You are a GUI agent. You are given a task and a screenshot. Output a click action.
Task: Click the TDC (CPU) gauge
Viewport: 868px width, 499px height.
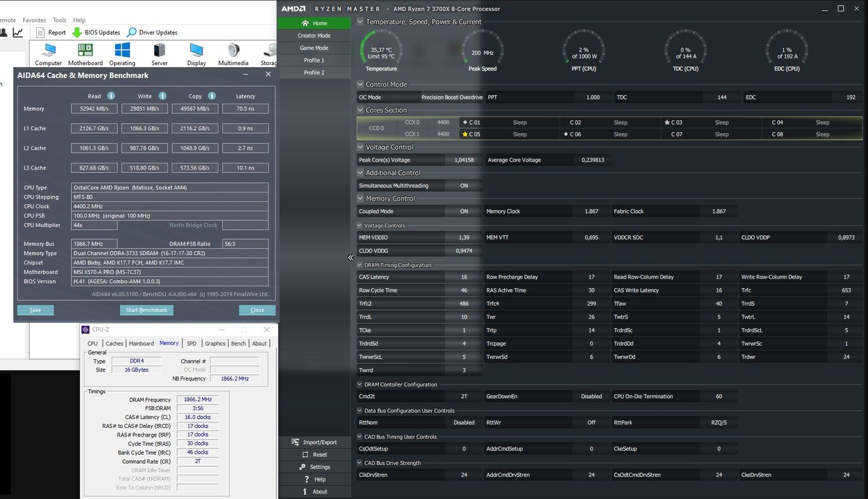(685, 49)
